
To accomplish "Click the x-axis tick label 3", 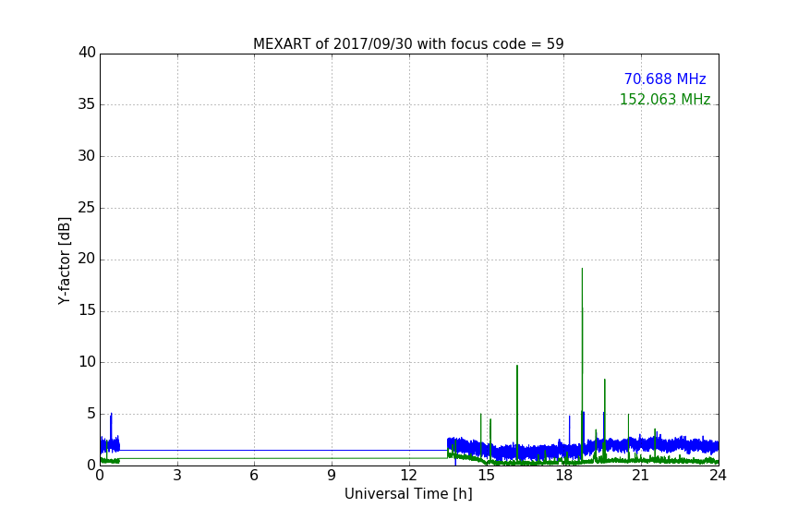I will coord(177,476).
